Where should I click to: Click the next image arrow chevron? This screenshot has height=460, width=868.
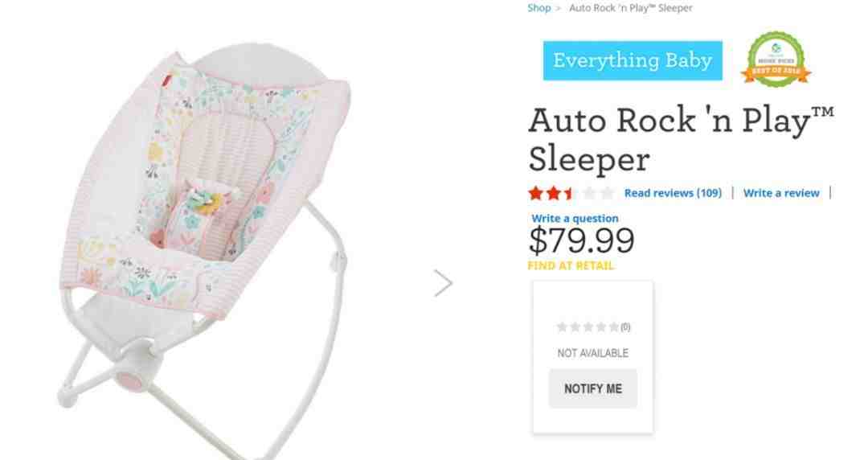(444, 283)
